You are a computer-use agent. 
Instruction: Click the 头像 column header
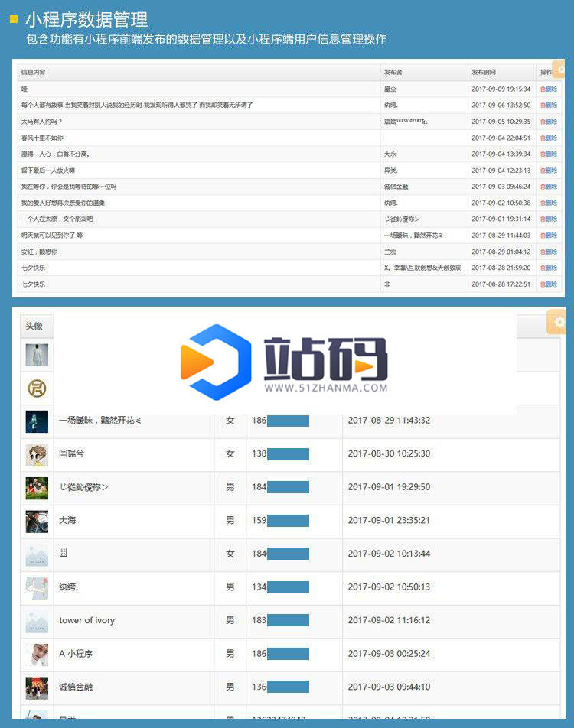click(34, 326)
